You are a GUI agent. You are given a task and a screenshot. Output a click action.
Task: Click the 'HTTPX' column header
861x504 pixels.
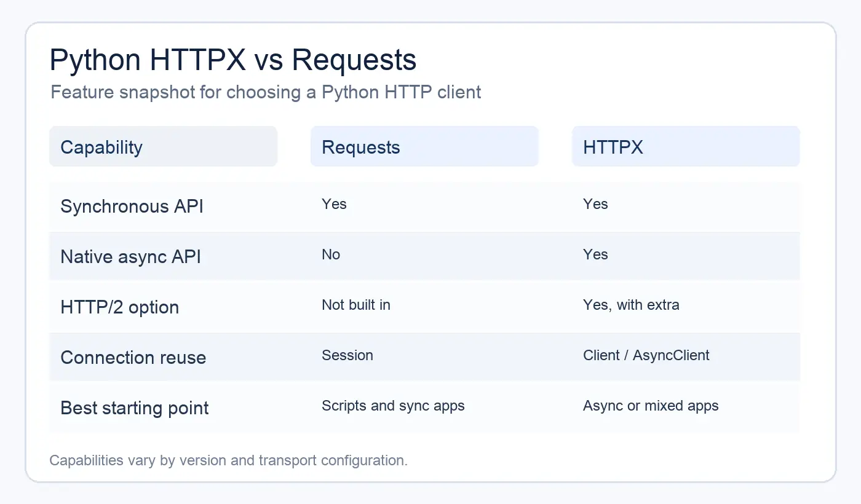[686, 146]
